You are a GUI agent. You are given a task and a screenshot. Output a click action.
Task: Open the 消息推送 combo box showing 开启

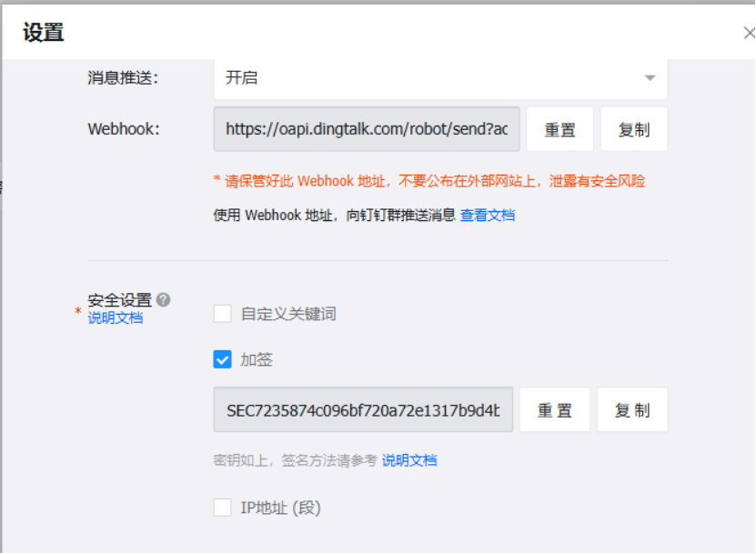point(440,78)
